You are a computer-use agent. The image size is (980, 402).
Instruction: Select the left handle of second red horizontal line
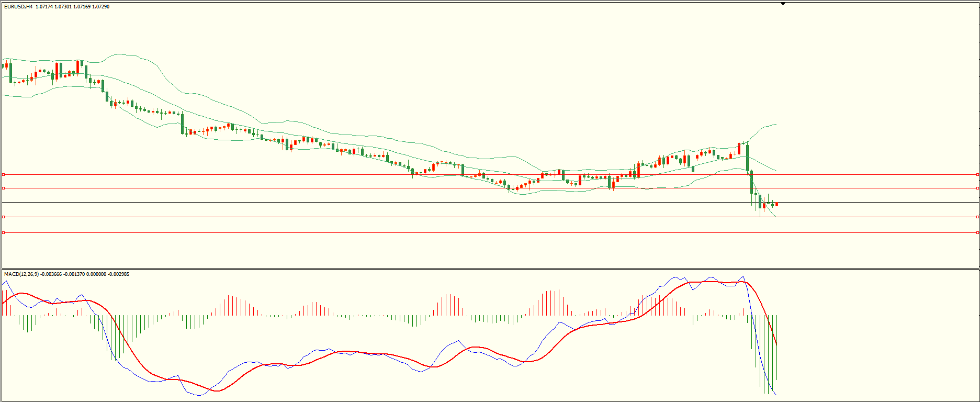(3, 188)
